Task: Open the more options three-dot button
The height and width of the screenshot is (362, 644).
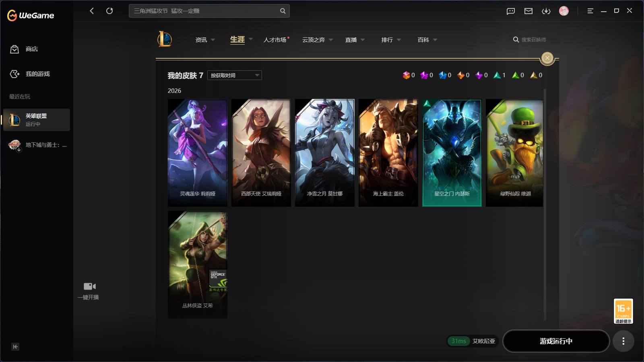Action: (x=623, y=341)
